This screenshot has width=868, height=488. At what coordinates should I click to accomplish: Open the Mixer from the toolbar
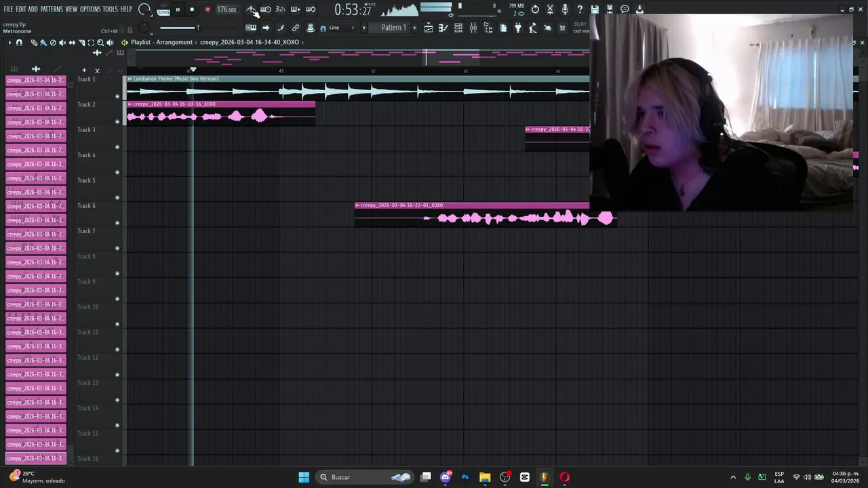[x=473, y=28]
